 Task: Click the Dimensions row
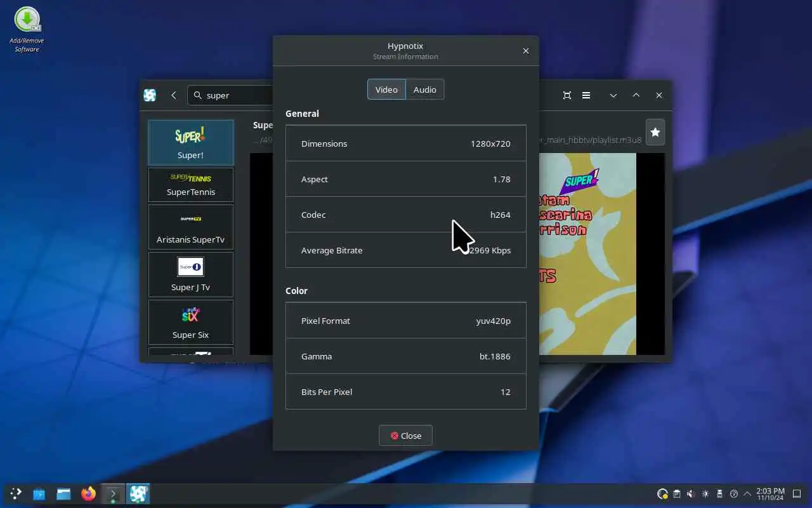coord(406,144)
